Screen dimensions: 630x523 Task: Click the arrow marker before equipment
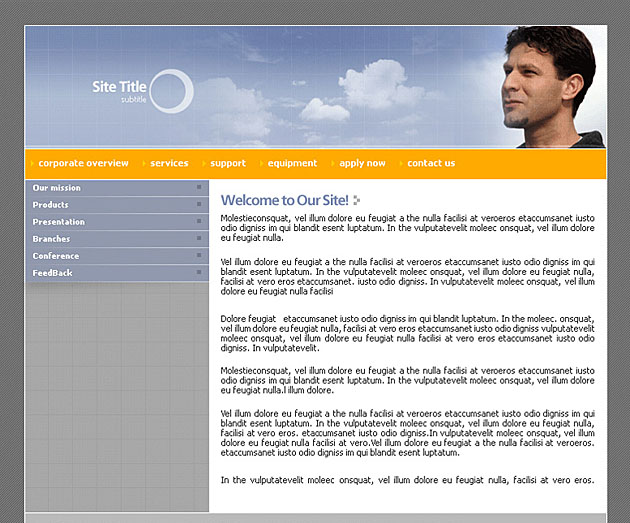pyautogui.click(x=261, y=163)
